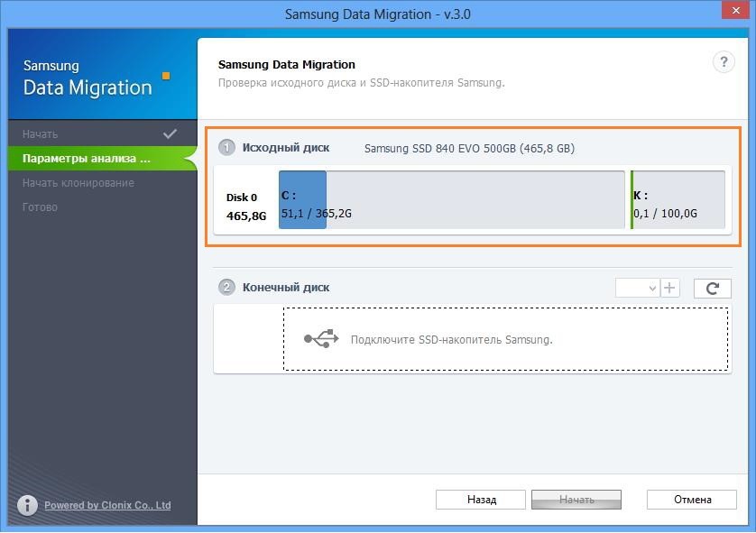Click the USB icon in target disk area

coord(321,339)
